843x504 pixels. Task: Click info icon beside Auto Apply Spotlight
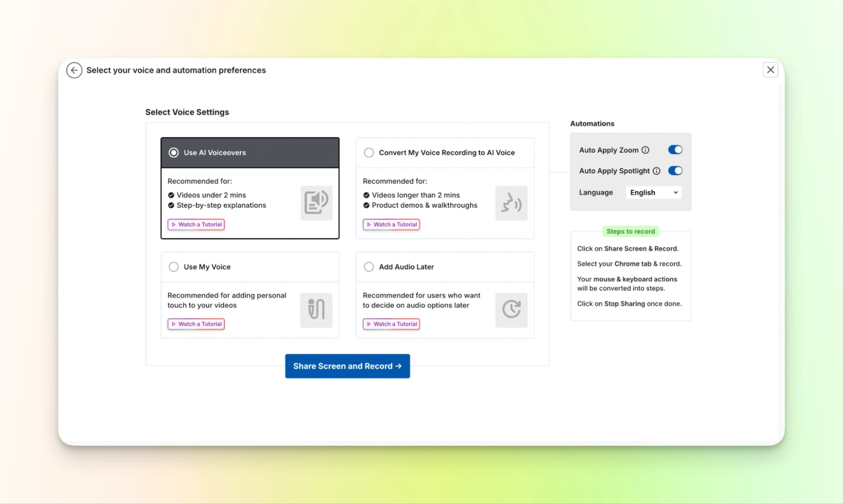(x=656, y=171)
